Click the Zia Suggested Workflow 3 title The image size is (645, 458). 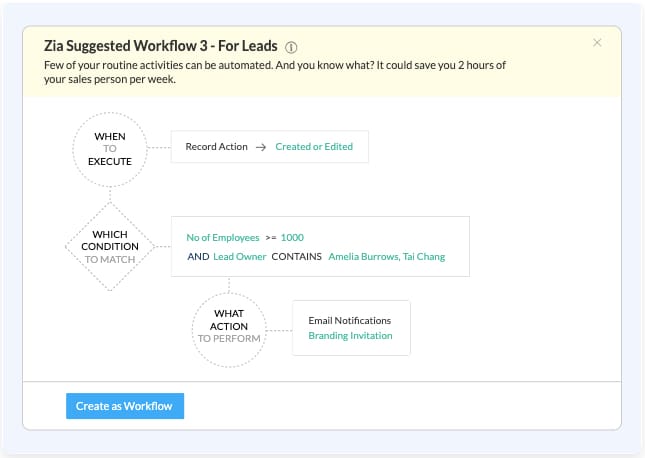point(161,46)
